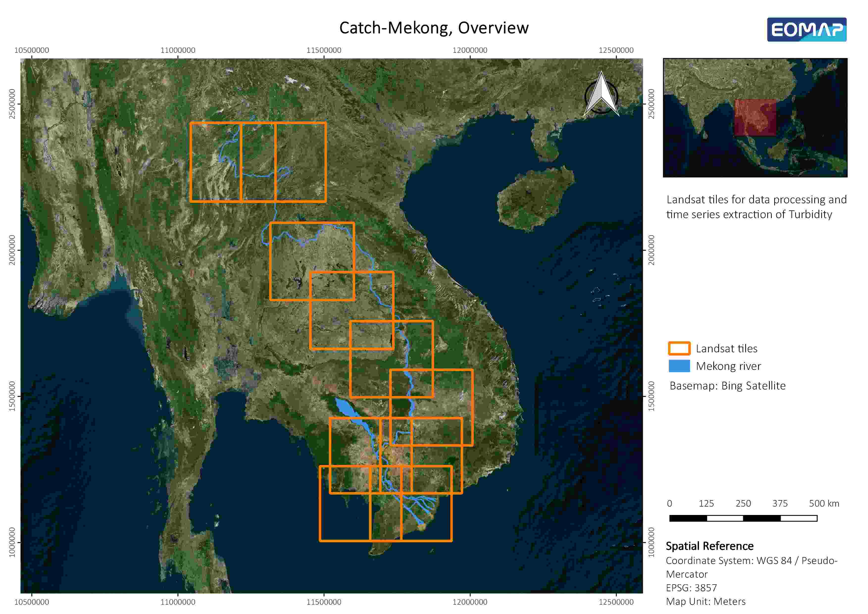Click the Basemap: Bing Satellite text

coord(727,386)
